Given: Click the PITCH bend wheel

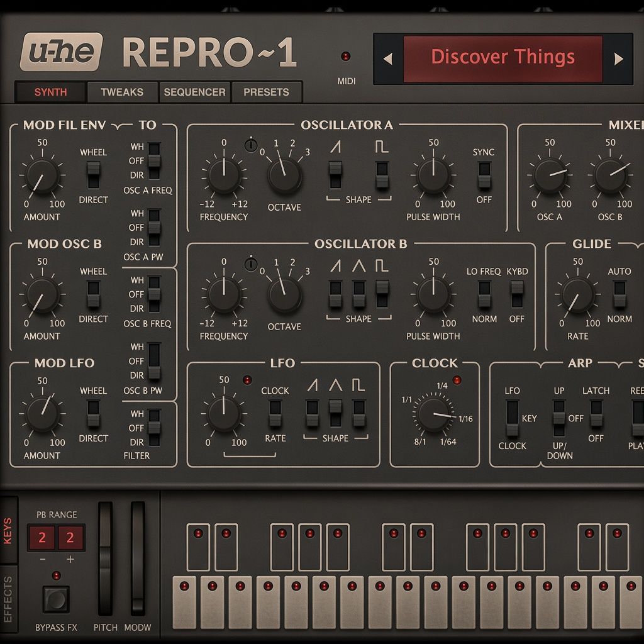Looking at the screenshot, I should point(105,558).
